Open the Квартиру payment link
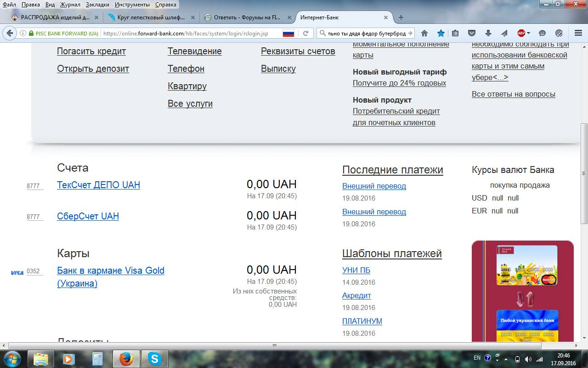 point(187,86)
